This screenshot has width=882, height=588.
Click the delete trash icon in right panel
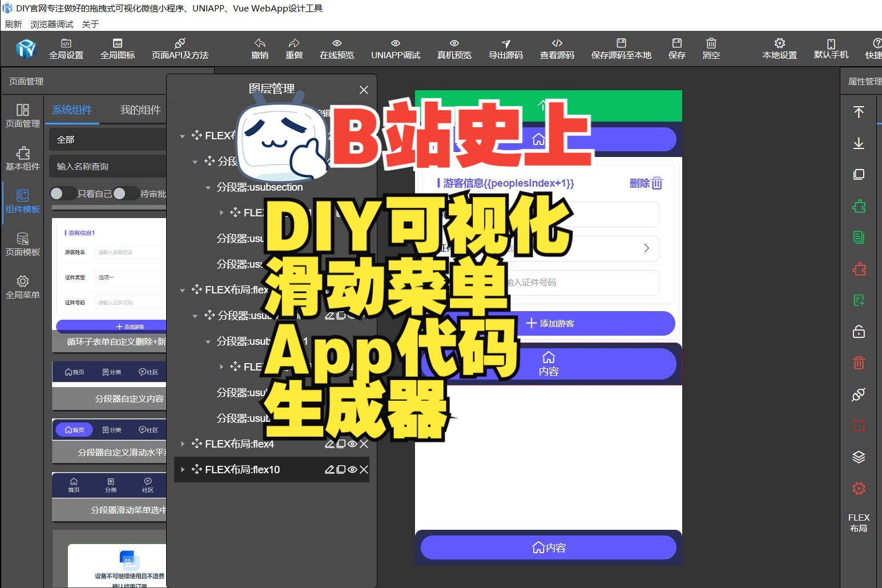point(859,363)
